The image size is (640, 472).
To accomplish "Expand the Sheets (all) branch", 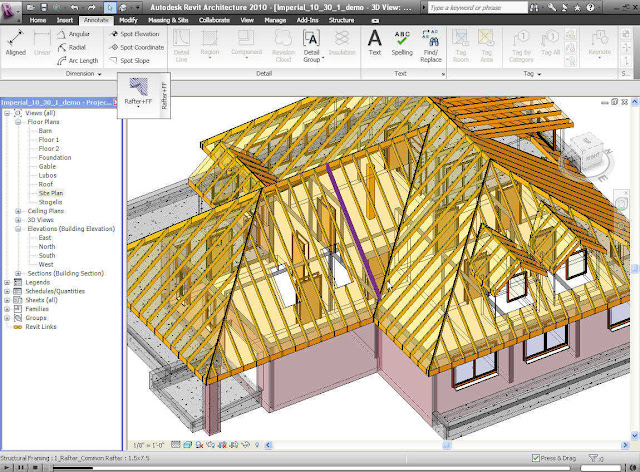I will [x=9, y=299].
